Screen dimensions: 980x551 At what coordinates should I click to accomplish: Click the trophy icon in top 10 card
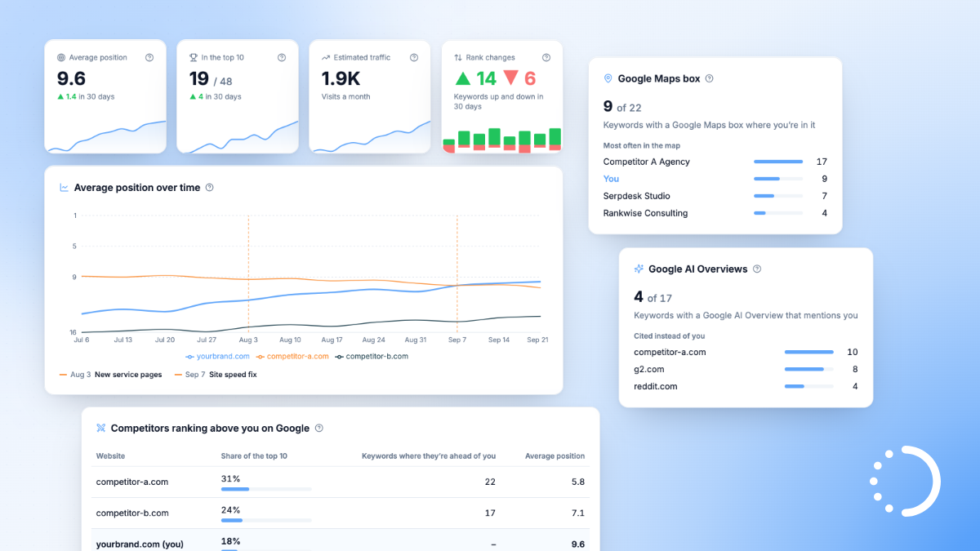point(194,58)
